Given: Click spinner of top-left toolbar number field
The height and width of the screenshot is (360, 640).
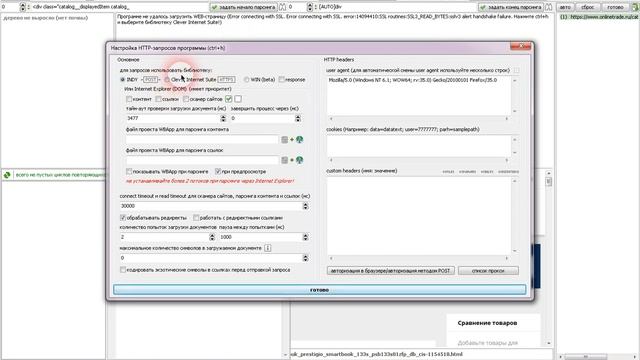Looking at the screenshot, I should pyautogui.click(x=22, y=7).
